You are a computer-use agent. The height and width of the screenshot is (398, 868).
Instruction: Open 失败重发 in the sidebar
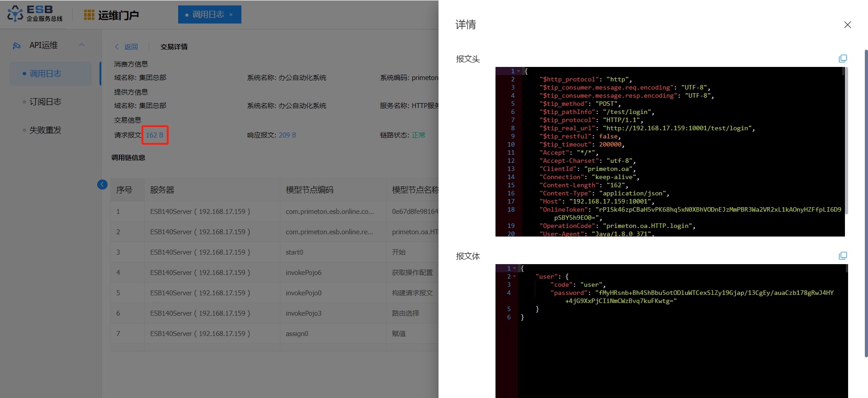45,130
